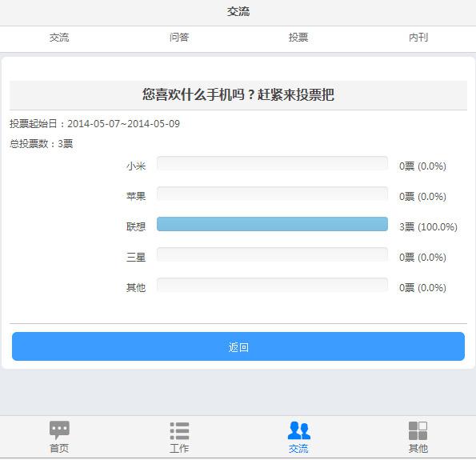The height and width of the screenshot is (460, 476).
Task: Click the 3票 (100.0%) result text
Action: (x=428, y=227)
